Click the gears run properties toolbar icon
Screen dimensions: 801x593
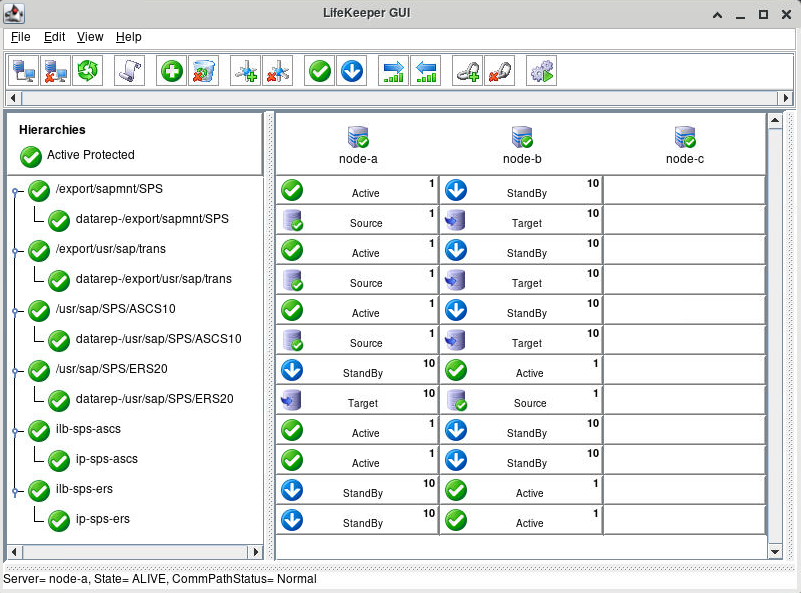point(541,71)
